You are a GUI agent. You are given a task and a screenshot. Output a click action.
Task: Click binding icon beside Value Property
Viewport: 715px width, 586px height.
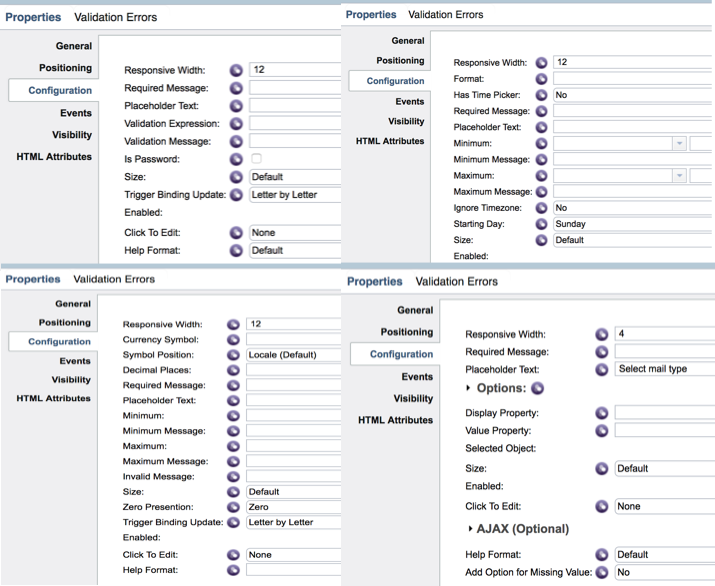pyautogui.click(x=601, y=431)
